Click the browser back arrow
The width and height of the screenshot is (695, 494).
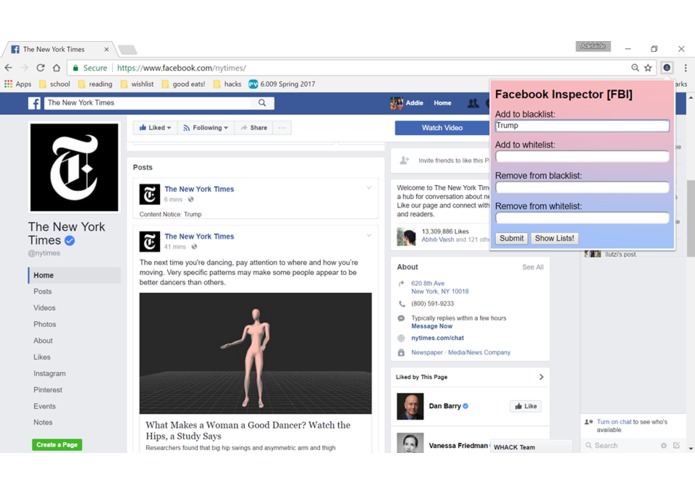coord(8,68)
